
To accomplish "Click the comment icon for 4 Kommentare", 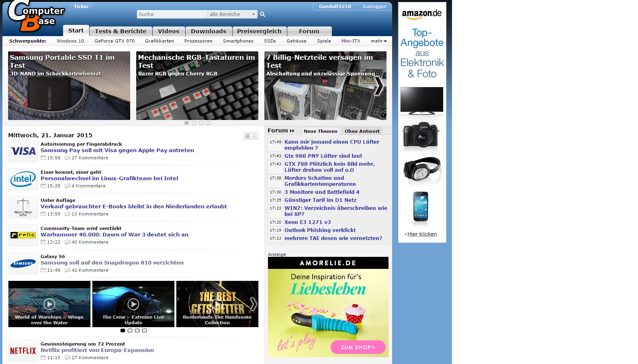I will click(x=67, y=186).
